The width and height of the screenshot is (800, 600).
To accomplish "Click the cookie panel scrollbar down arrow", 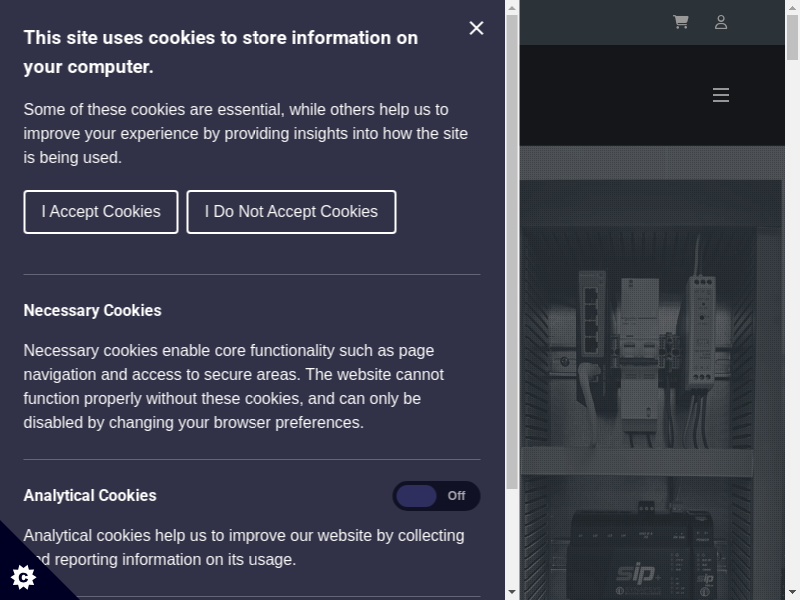I will 512,592.
